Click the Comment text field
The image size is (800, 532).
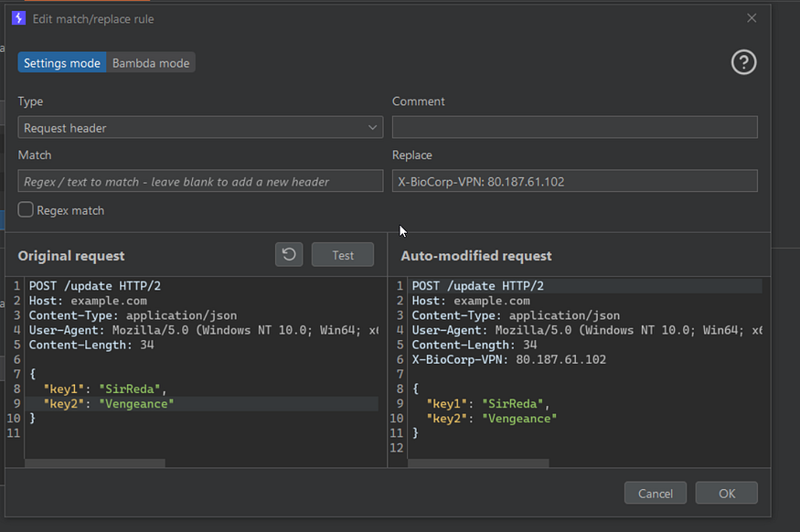click(x=574, y=128)
